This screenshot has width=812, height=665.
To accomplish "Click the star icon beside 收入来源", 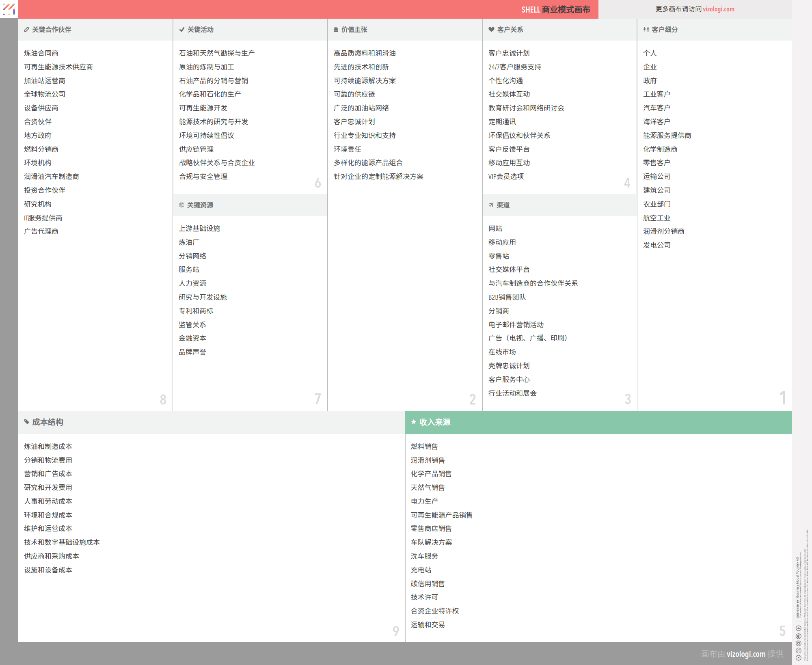I will click(413, 422).
